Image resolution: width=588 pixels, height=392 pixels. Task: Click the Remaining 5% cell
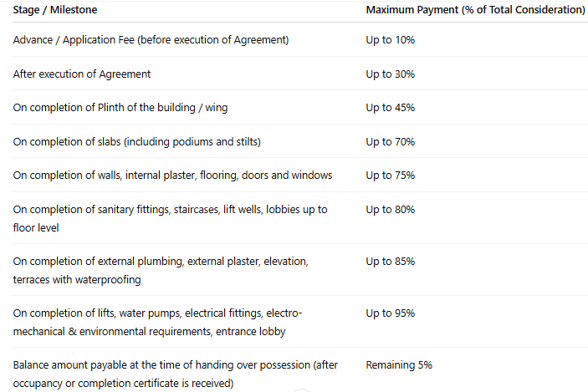(399, 365)
